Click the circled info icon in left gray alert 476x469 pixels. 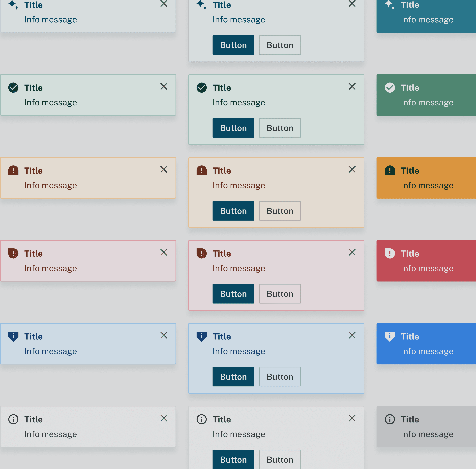point(13,419)
